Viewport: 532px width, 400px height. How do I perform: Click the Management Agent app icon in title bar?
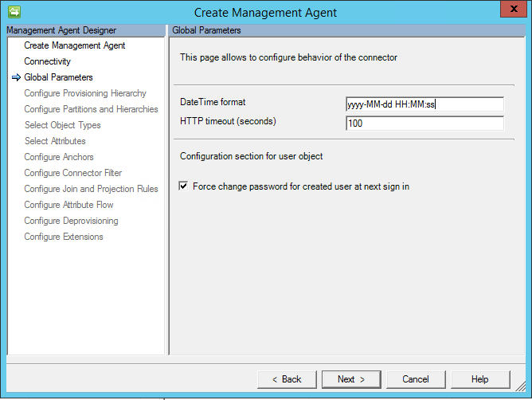click(13, 12)
